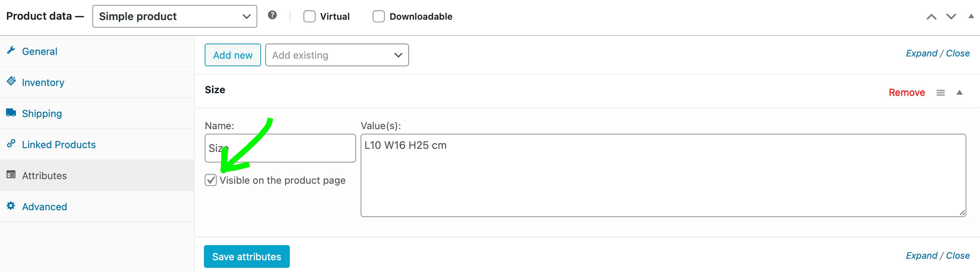
Task: Click the Save attributes button
Action: coord(247,256)
